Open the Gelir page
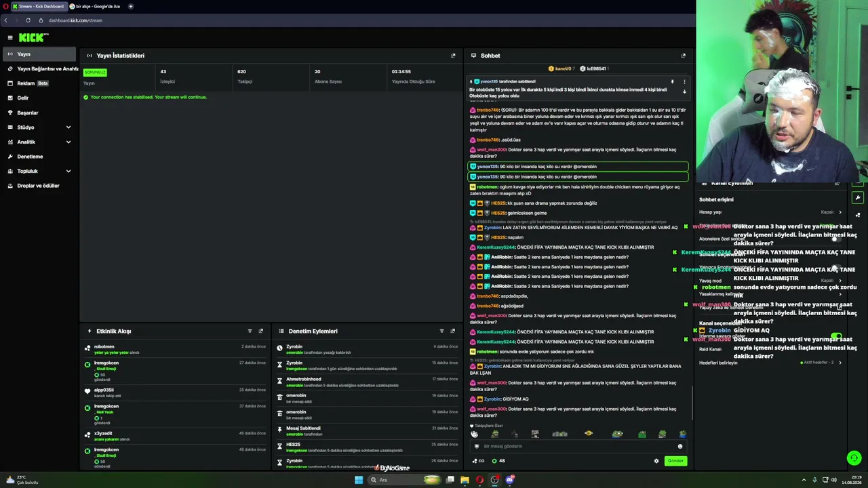This screenshot has height=488, width=868. click(39, 98)
